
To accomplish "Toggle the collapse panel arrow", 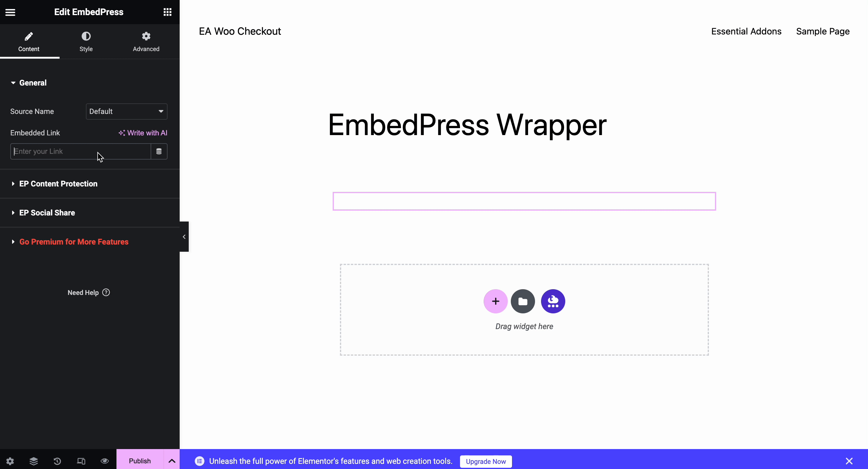I will pyautogui.click(x=184, y=236).
